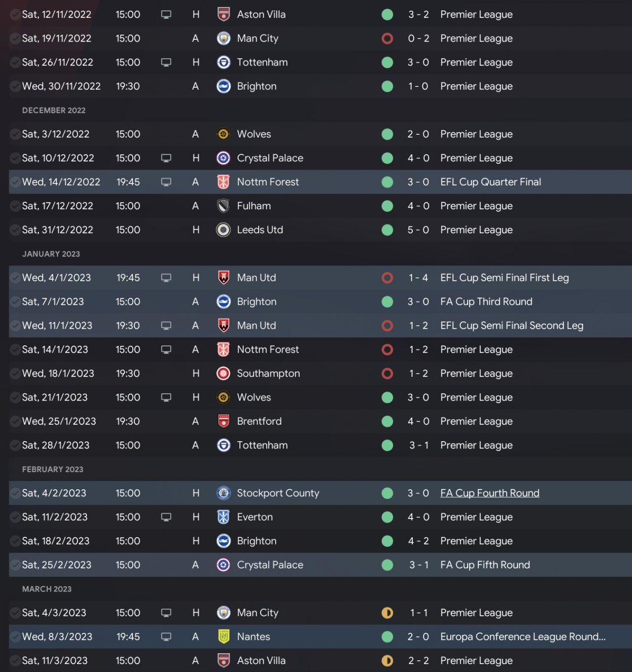This screenshot has width=632, height=672.
Task: Click the Southampton club badge
Action: point(223,373)
